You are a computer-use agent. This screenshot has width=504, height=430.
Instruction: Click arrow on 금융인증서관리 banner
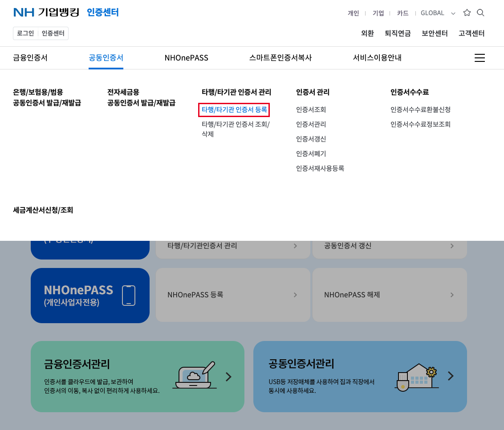click(x=228, y=377)
